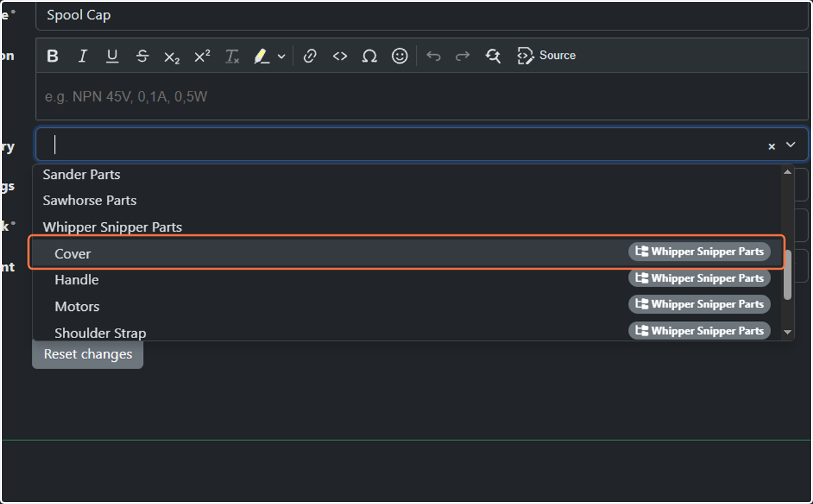
Task: Click the Whipper Snipper Parts badge on Shoulder Strap row
Action: [x=699, y=331]
